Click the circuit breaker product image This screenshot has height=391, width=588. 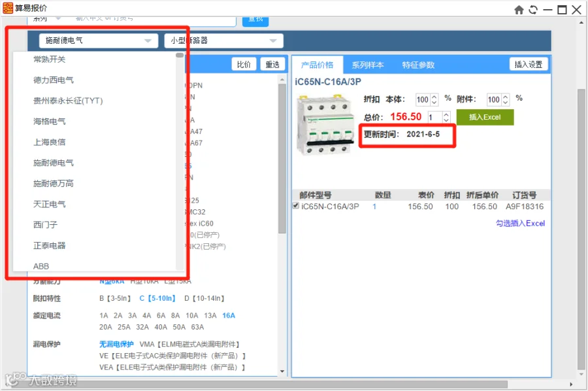pos(325,125)
